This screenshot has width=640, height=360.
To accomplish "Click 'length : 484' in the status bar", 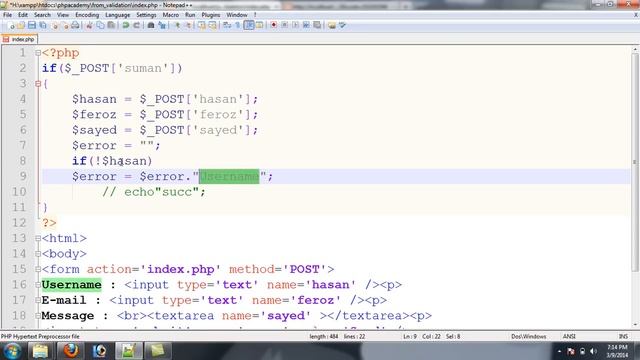I will point(324,337).
